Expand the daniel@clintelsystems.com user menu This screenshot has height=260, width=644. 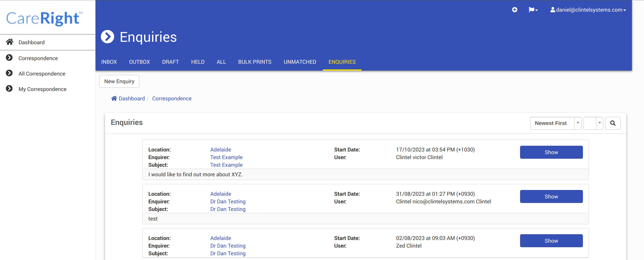588,10
